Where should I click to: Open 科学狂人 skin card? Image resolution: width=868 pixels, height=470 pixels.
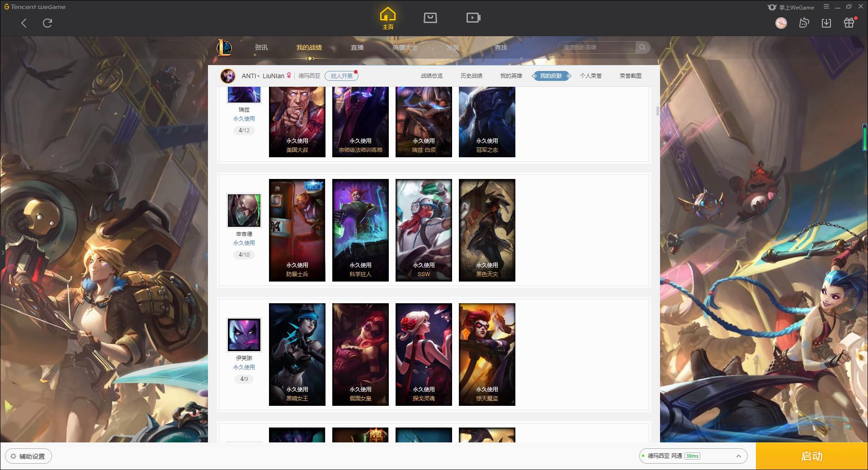tap(360, 230)
